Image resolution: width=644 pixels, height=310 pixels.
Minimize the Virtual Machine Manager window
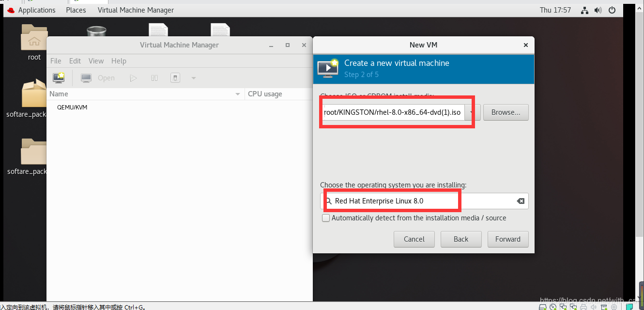pyautogui.click(x=271, y=45)
